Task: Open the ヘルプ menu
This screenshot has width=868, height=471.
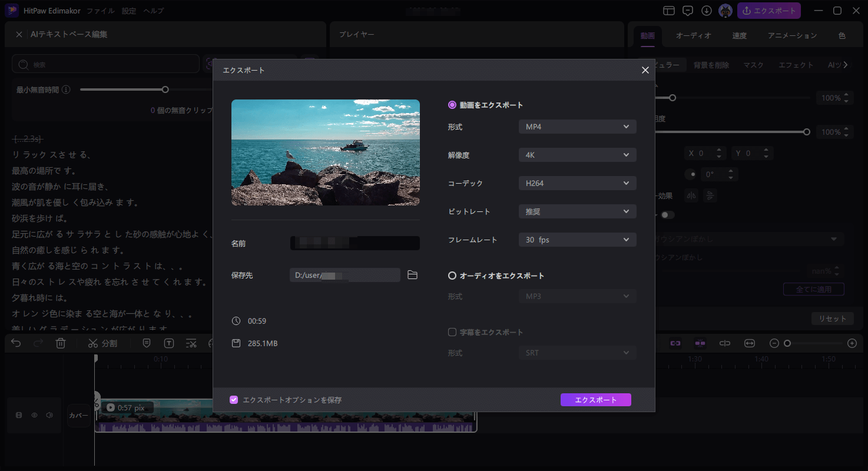Action: click(154, 11)
